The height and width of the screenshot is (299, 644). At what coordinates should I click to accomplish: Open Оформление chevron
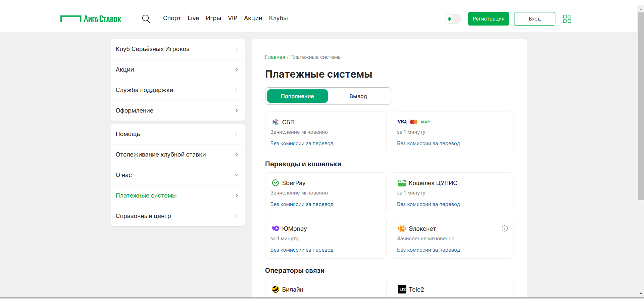tap(237, 111)
